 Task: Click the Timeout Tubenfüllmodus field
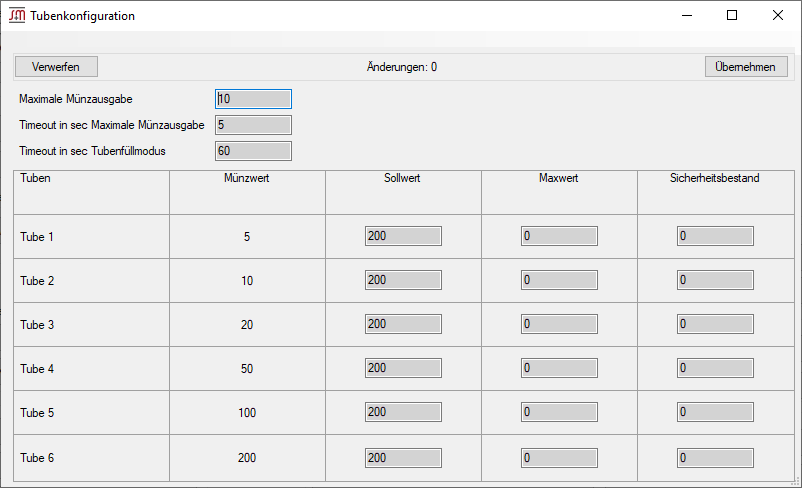pos(253,151)
